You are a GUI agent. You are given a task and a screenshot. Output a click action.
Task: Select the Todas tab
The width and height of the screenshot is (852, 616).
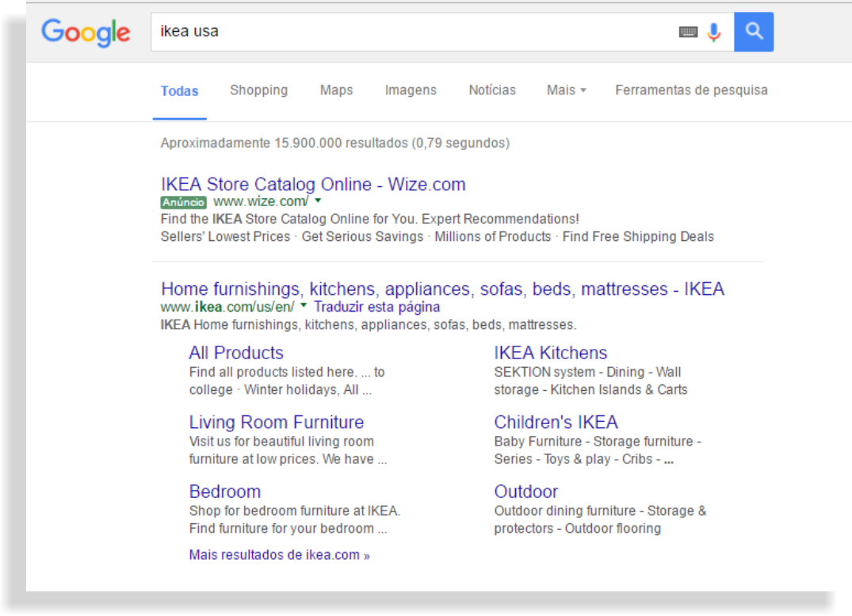179,91
